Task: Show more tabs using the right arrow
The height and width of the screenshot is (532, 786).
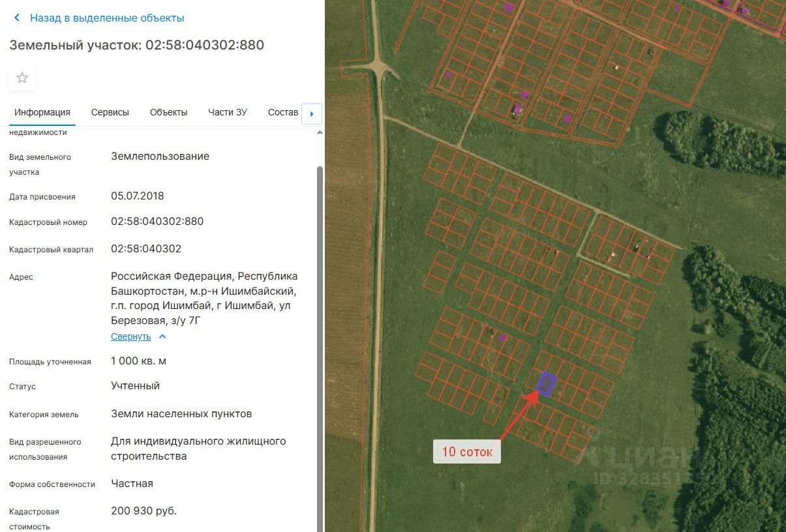Action: [312, 114]
